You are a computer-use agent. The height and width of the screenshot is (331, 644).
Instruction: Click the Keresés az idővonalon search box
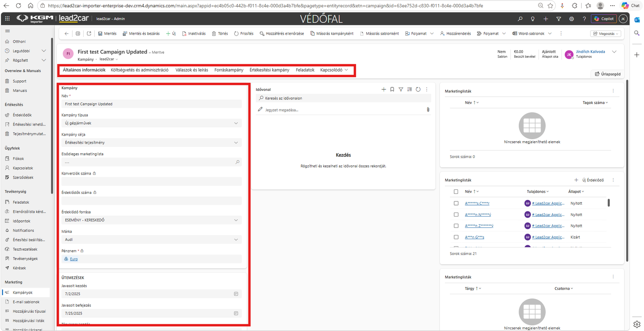[343, 98]
